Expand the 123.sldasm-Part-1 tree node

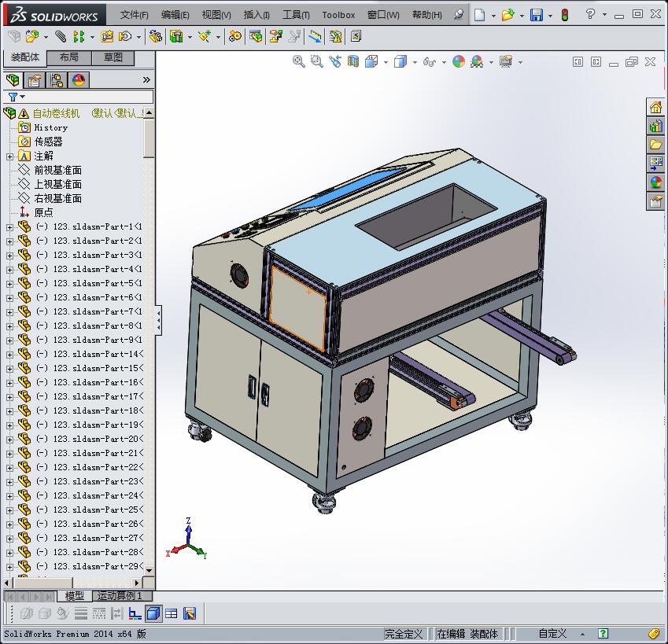[9, 226]
